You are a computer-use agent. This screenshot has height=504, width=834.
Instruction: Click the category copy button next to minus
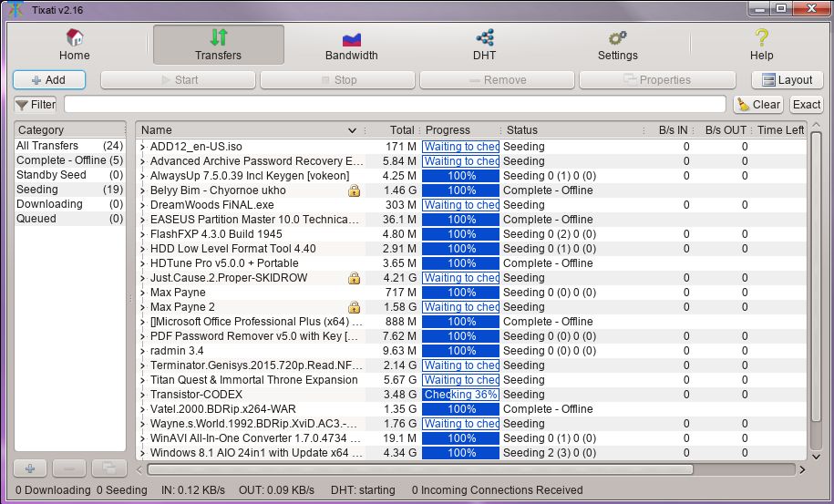pos(109,468)
